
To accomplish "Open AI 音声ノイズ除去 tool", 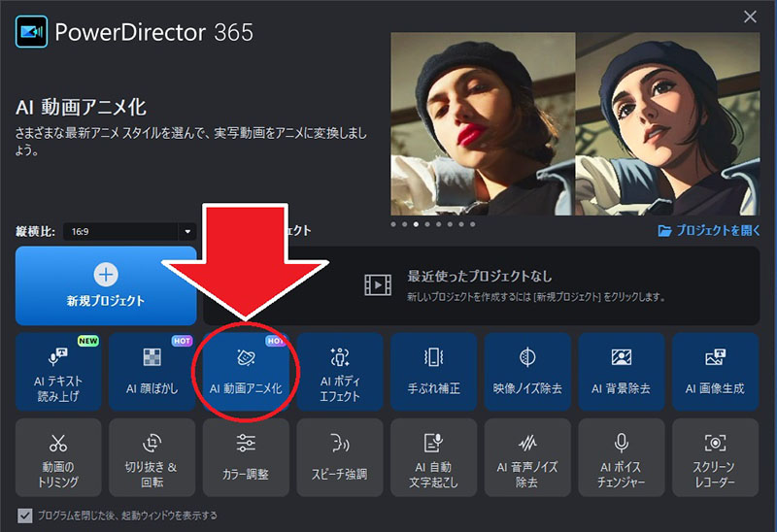I will coord(527,457).
